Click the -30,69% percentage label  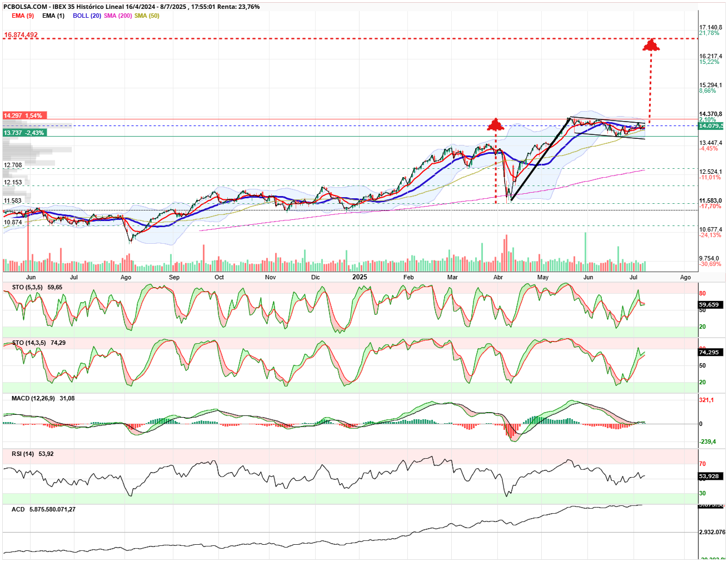click(710, 264)
